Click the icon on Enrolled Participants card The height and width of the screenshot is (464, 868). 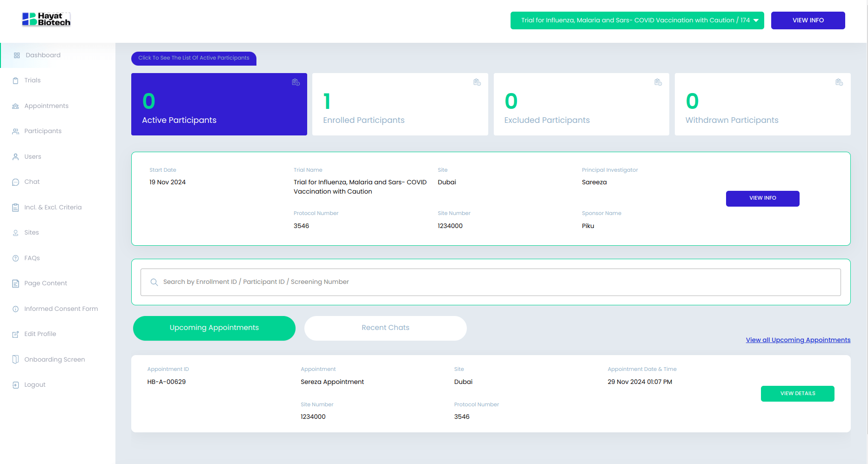click(477, 82)
